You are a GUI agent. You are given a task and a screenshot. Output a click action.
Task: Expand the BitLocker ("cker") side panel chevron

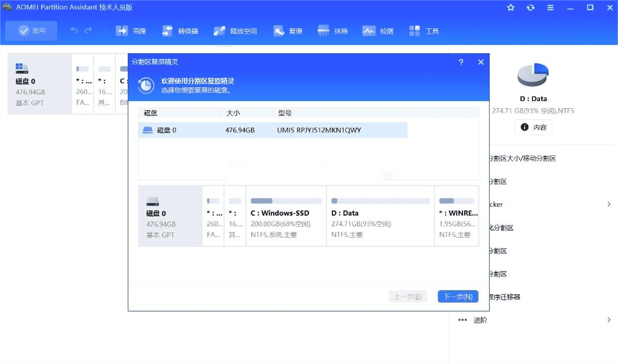click(x=609, y=204)
